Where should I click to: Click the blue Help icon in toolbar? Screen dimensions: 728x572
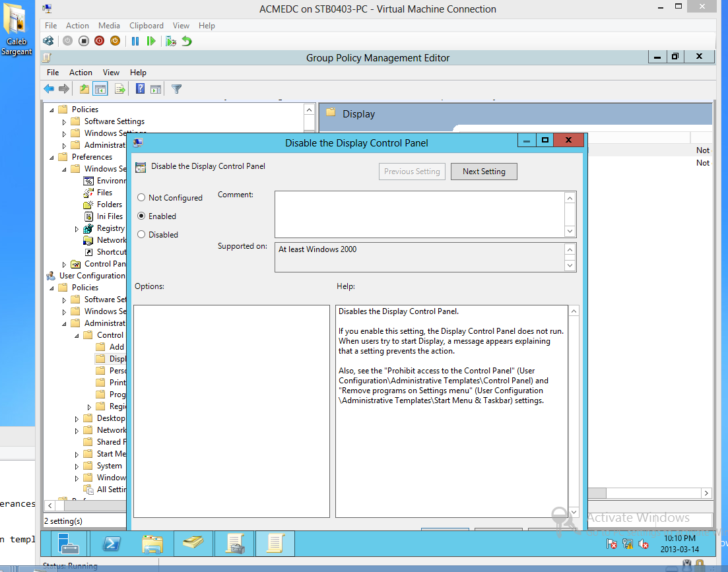[140, 88]
